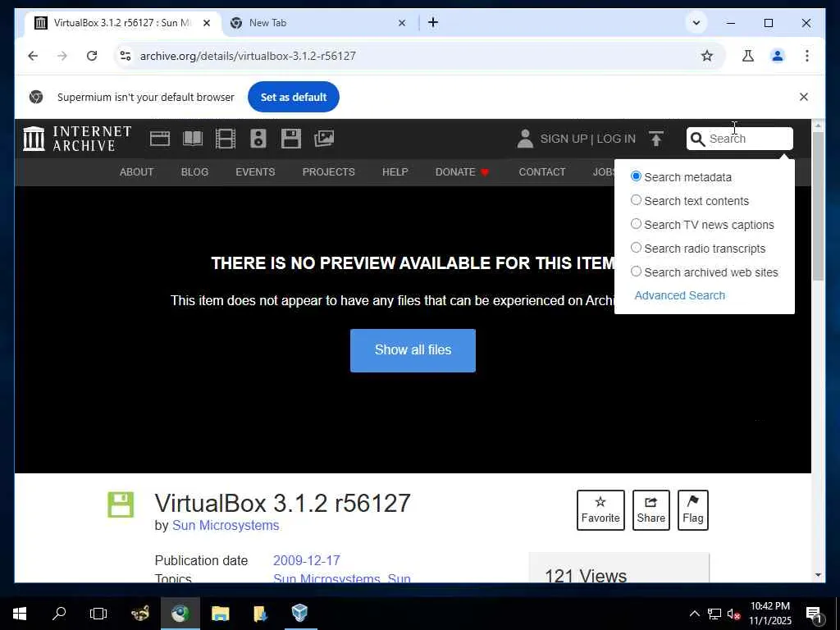Click the green software floppy icon beside title
840x630 pixels.
(x=121, y=504)
